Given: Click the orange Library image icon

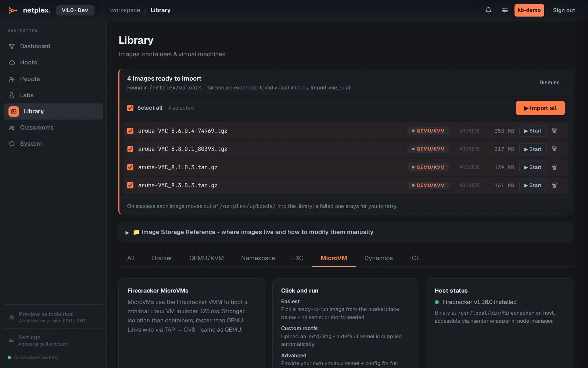Looking at the screenshot, I should click(14, 112).
